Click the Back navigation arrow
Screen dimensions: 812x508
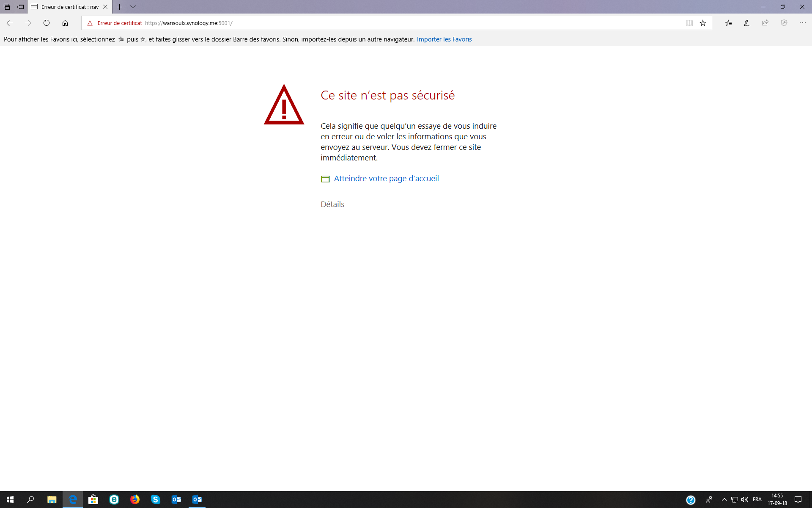[10, 23]
